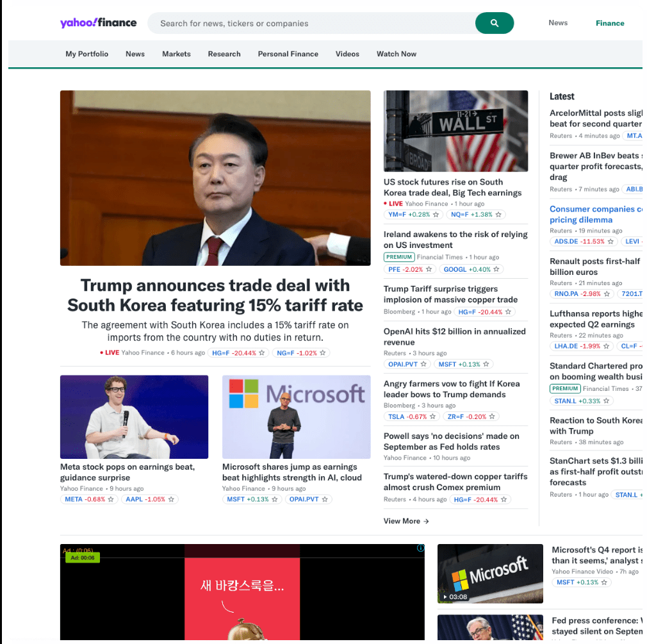Viewport: 647px width, 644px height.
Task: Click the Ad: 00:06 countdown badge
Action: 83,557
